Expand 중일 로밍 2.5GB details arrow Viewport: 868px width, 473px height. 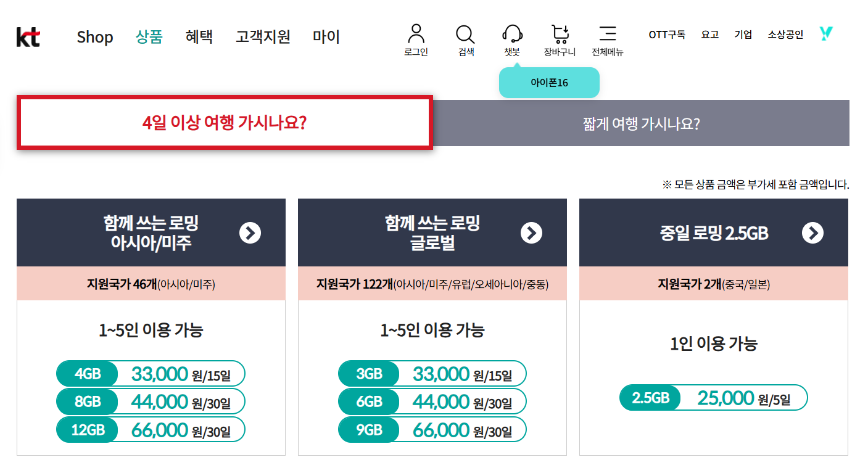pyautogui.click(x=813, y=233)
